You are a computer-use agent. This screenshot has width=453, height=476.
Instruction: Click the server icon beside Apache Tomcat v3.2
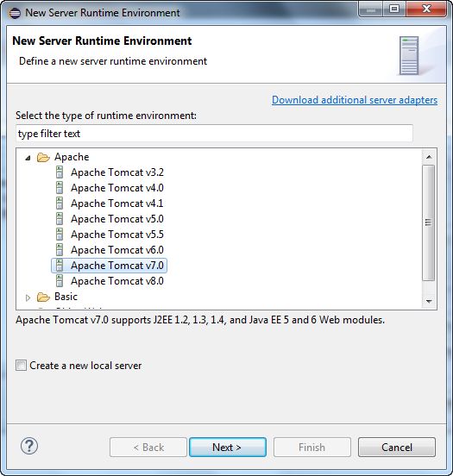pyautogui.click(x=60, y=172)
